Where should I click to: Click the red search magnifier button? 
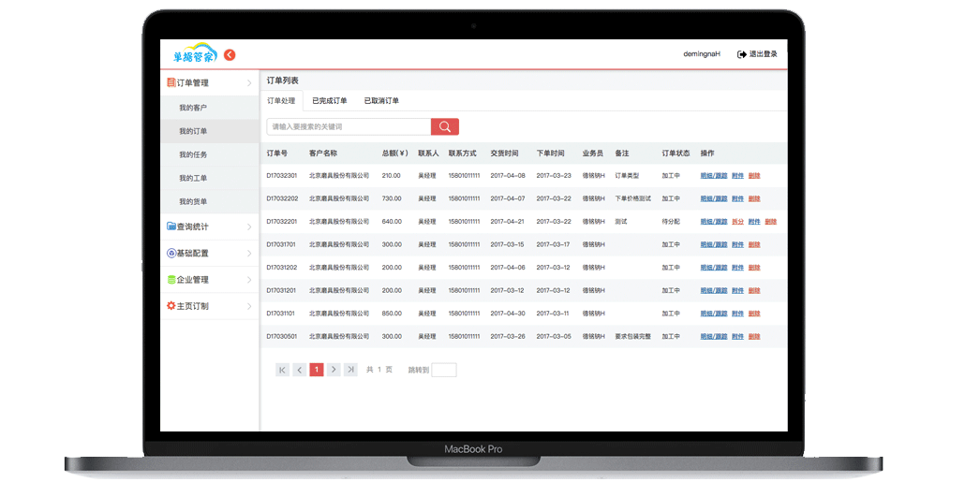click(x=445, y=126)
